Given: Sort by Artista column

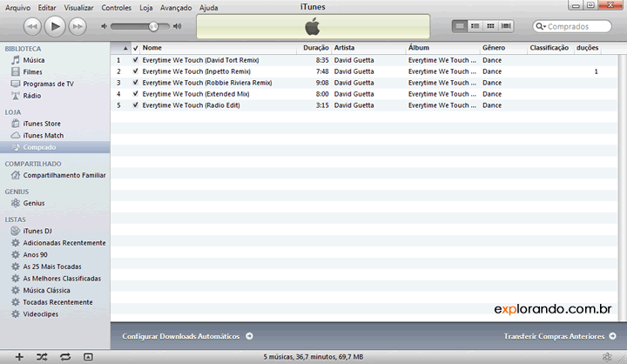Looking at the screenshot, I should point(368,48).
